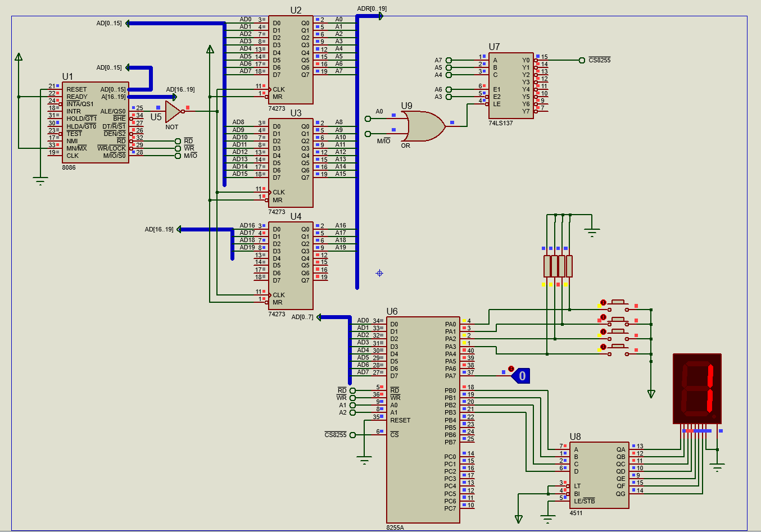The width and height of the screenshot is (761, 532).
Task: Select the 4511 display driver U8
Action: (x=599, y=475)
